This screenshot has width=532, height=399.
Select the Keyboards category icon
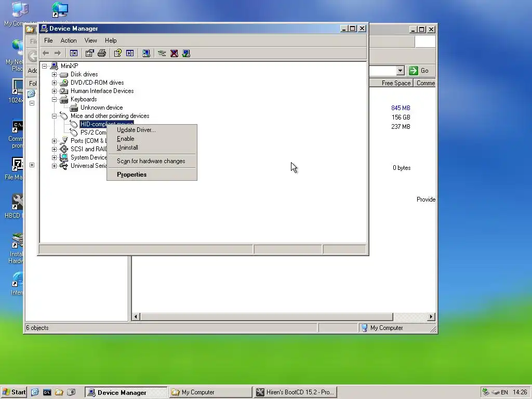pos(64,99)
